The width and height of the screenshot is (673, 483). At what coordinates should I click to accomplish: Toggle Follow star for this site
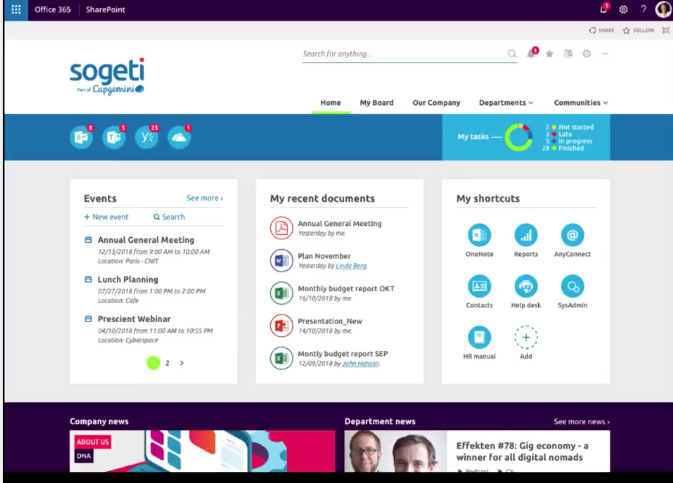638,30
